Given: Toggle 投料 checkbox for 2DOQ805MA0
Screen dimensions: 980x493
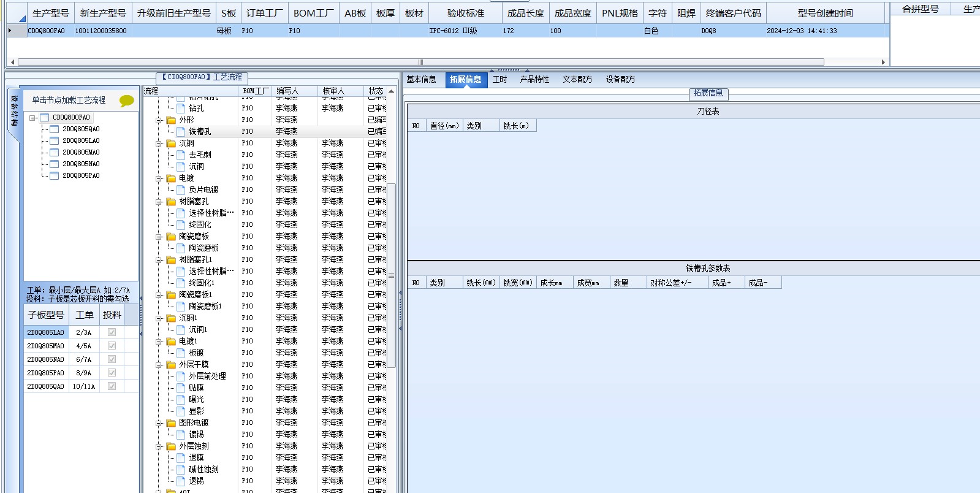Looking at the screenshot, I should click(x=112, y=345).
